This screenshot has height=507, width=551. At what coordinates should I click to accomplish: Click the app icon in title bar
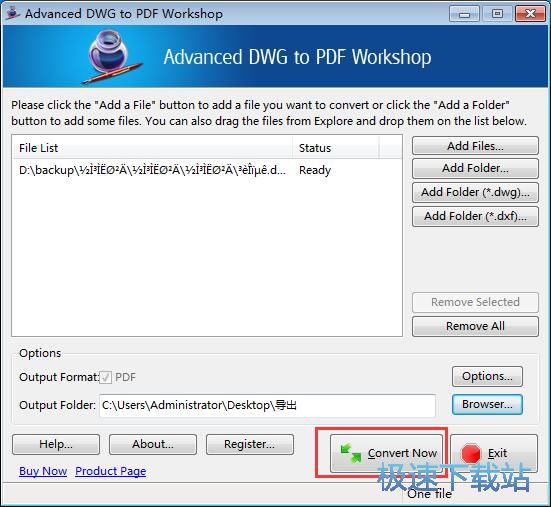tap(13, 13)
